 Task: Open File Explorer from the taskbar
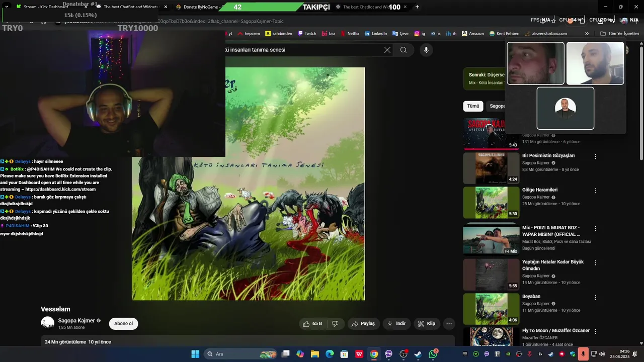(315, 354)
